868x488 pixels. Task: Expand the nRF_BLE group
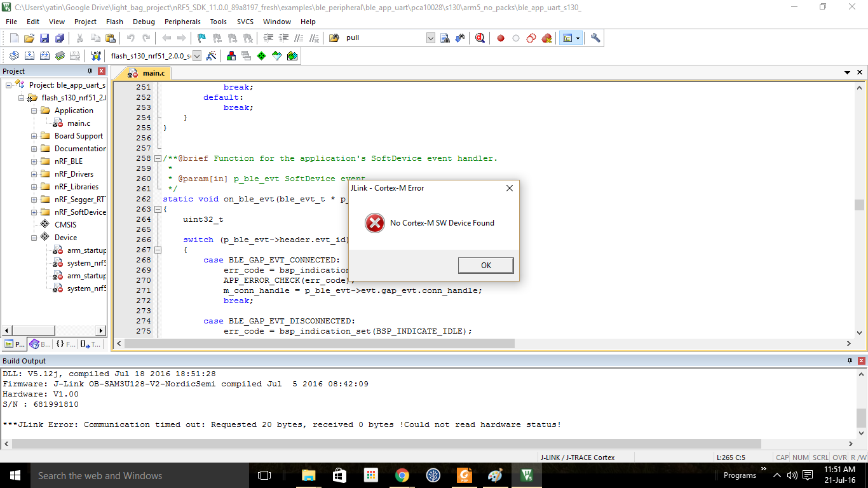pyautogui.click(x=34, y=161)
